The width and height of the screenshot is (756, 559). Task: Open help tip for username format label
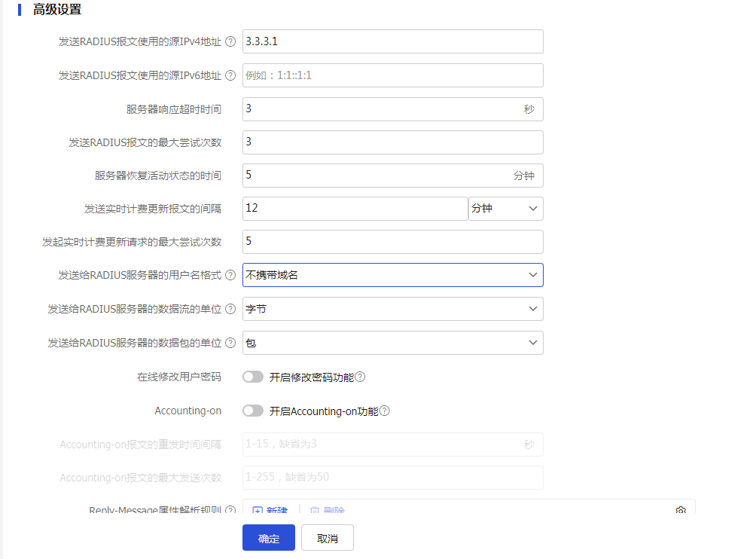(x=230, y=276)
